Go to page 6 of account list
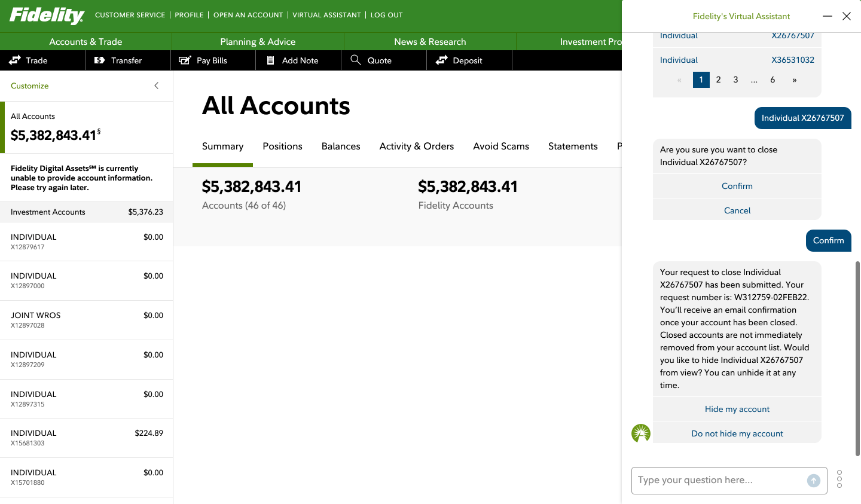Image resolution: width=861 pixels, height=504 pixels. pos(773,80)
